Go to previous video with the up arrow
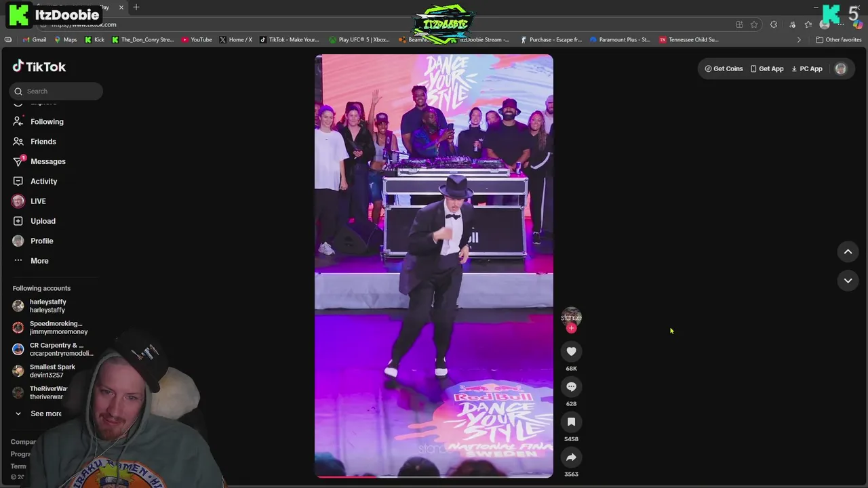 tap(848, 251)
